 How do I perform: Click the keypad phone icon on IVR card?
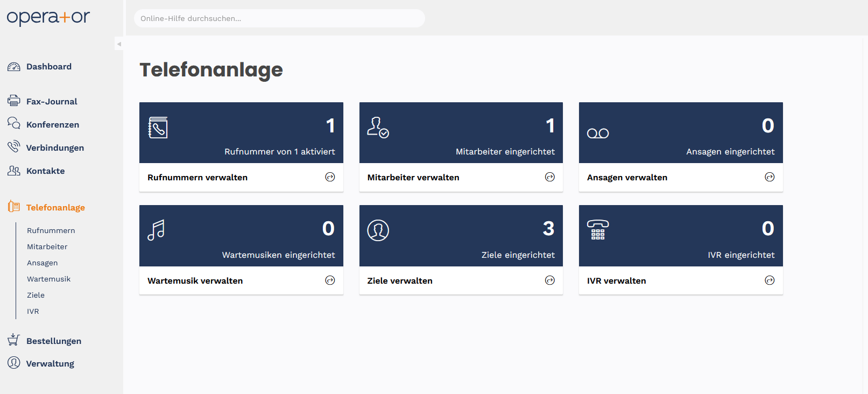click(598, 230)
